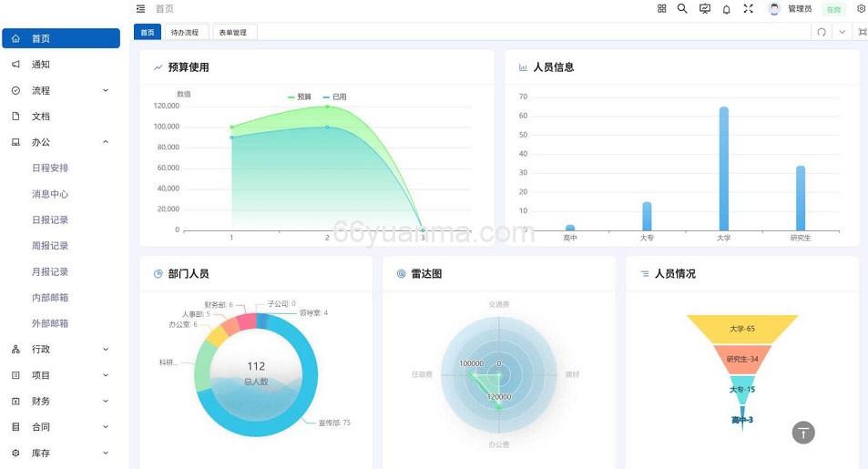Switch to the 表单管理 tab

tap(233, 32)
